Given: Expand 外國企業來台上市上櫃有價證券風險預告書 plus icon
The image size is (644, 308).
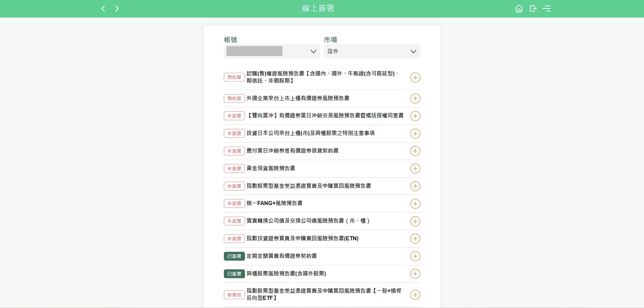Looking at the screenshot, I should click(x=415, y=99).
